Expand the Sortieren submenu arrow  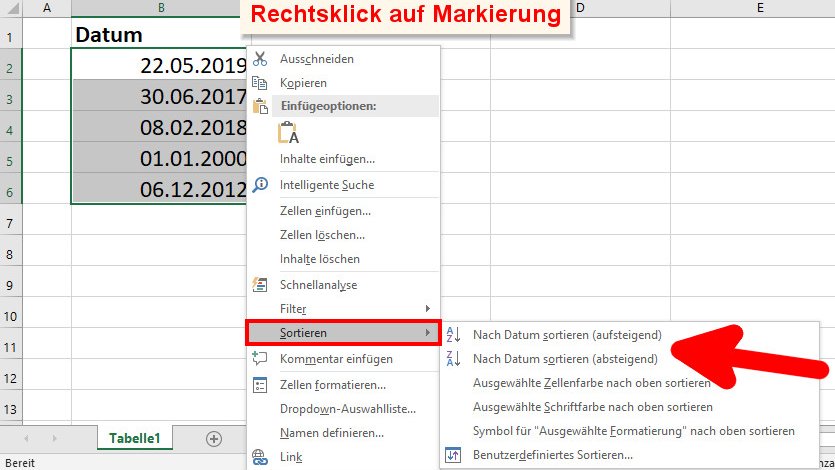(x=428, y=333)
